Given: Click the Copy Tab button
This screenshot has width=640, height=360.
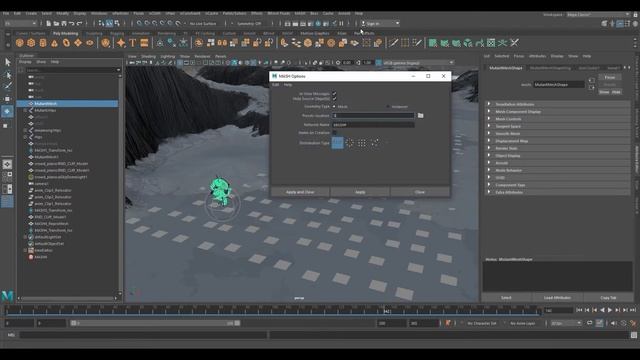Looking at the screenshot, I should pos(608,298).
